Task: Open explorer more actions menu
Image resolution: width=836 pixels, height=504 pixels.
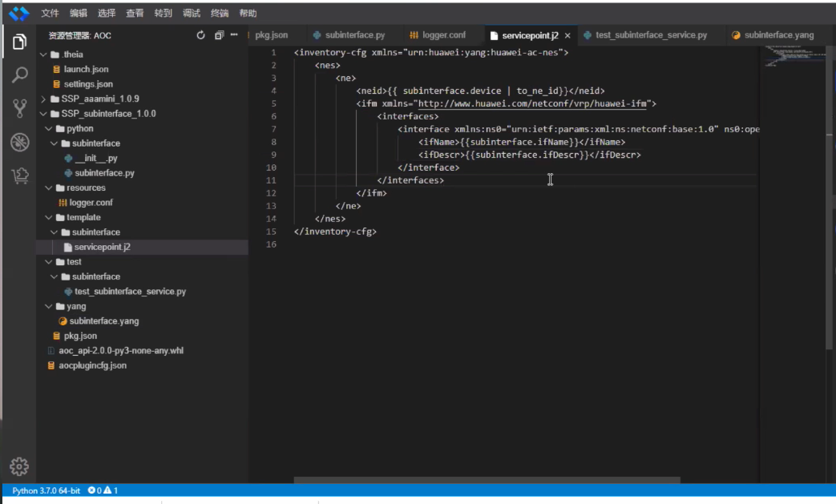Action: tap(234, 34)
